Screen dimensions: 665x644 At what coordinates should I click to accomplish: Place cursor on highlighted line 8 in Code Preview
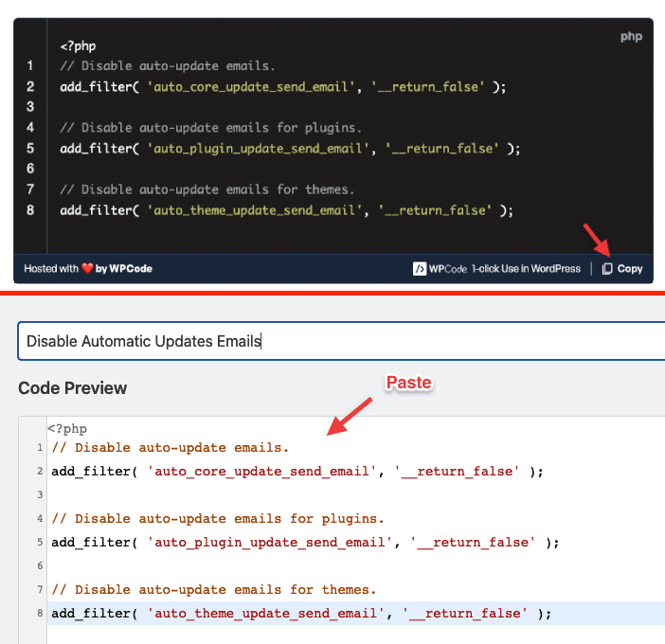pyautogui.click(x=356, y=613)
